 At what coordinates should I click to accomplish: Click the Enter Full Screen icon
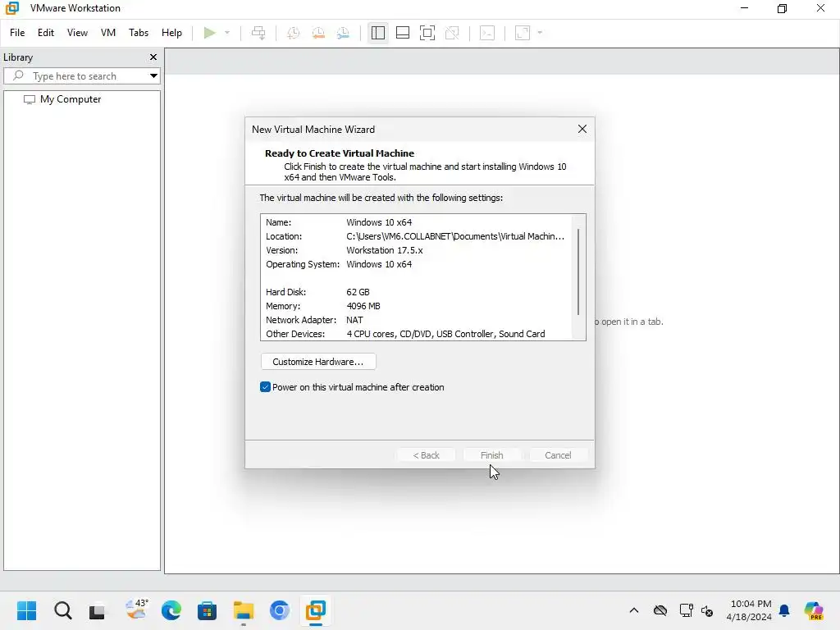[427, 33]
